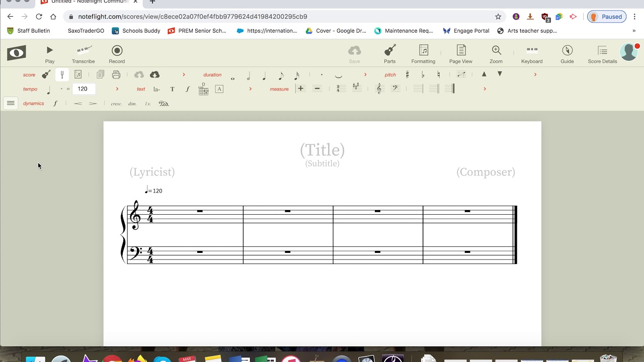This screenshot has height=362, width=644.
Task: Click the print icon in score palette
Action: coord(116,74)
